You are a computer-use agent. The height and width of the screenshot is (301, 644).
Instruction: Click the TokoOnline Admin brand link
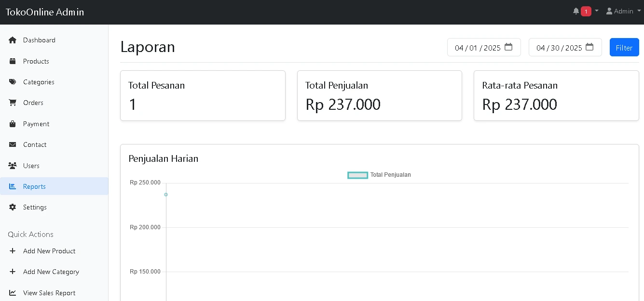point(45,12)
